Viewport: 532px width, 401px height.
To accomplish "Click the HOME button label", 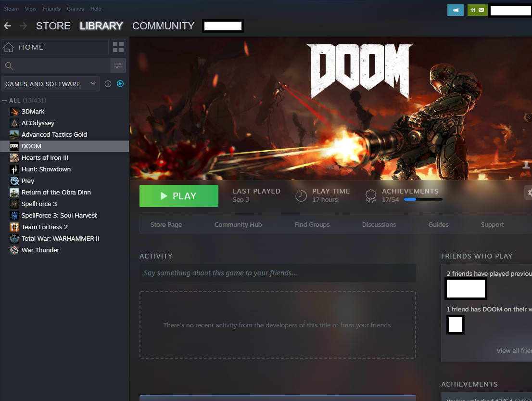I will [x=31, y=47].
